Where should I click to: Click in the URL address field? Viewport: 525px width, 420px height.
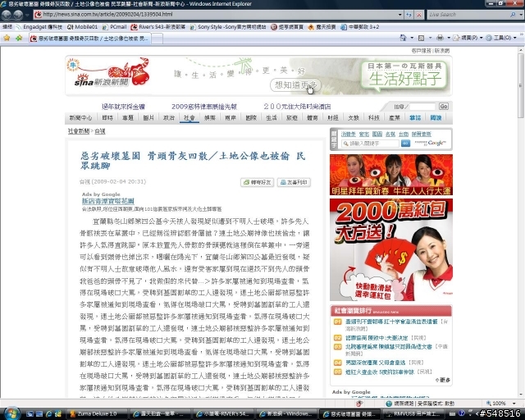[217, 15]
